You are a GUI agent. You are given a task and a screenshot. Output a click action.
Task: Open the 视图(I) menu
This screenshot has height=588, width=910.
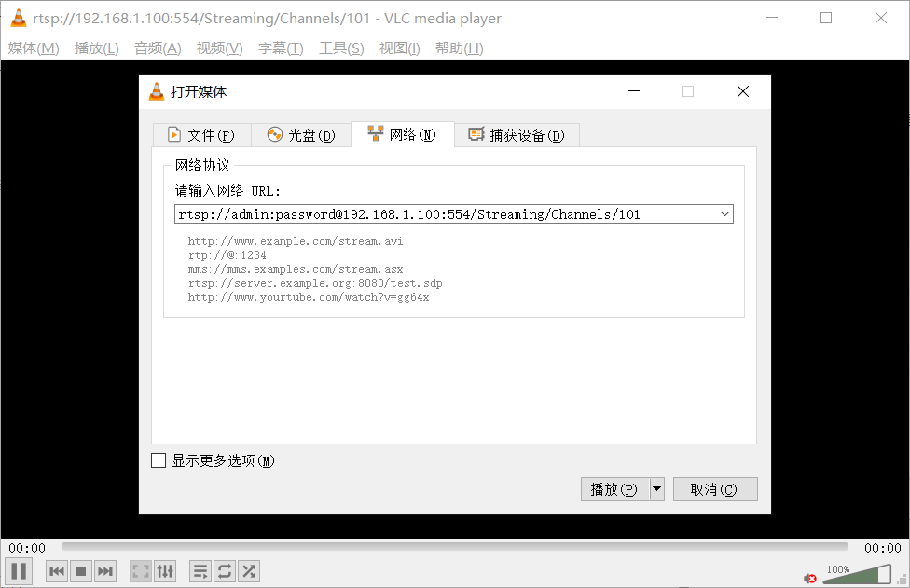click(400, 48)
